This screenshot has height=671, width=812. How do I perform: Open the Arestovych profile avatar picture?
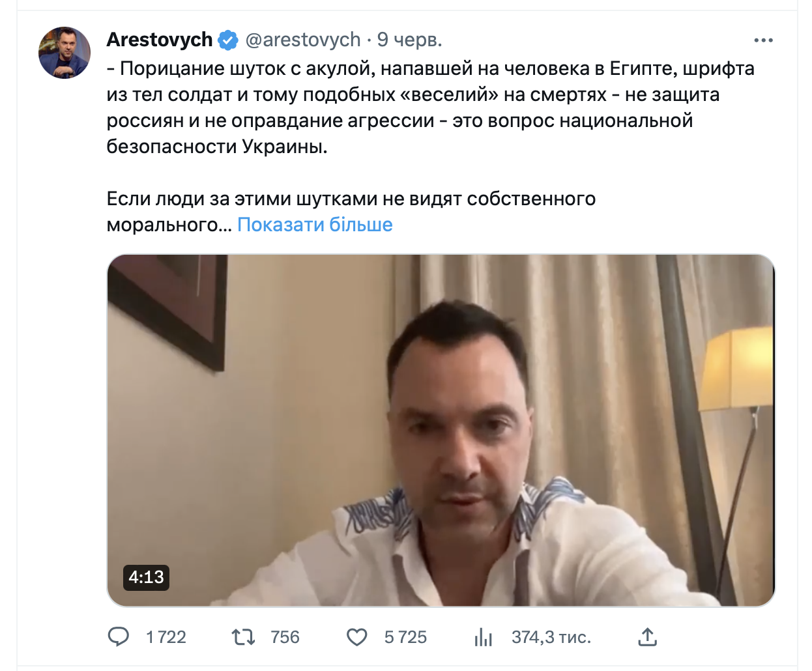point(65,53)
